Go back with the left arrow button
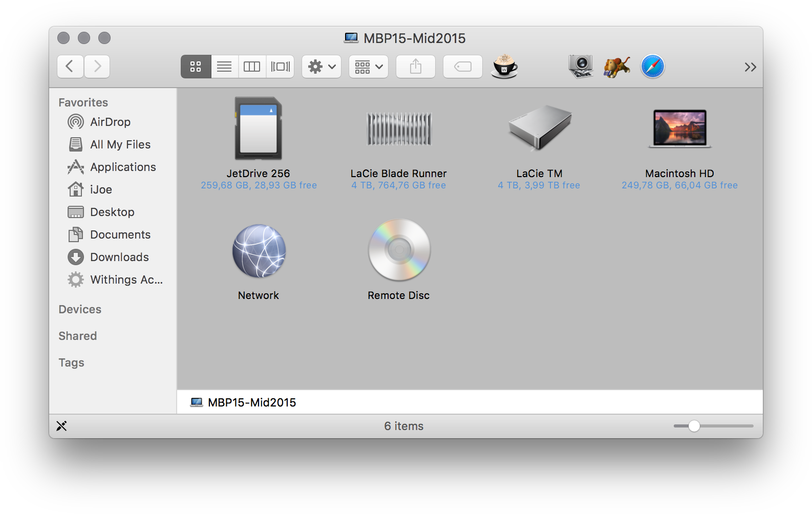Viewport: 812px width, 514px height. [70, 67]
